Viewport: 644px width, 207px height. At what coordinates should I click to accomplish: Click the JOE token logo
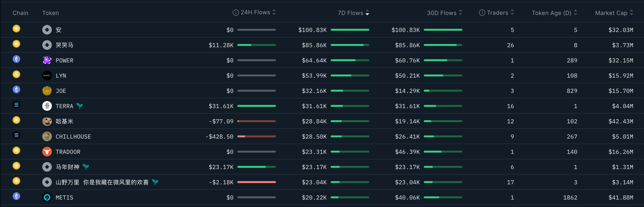click(47, 91)
